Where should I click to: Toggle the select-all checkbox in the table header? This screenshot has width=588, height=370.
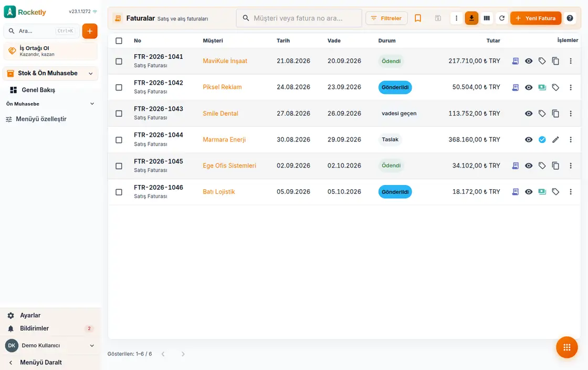click(x=119, y=40)
